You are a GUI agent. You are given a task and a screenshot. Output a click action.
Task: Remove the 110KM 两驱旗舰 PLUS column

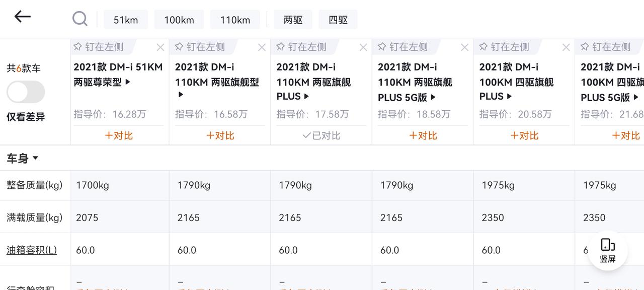tap(363, 47)
